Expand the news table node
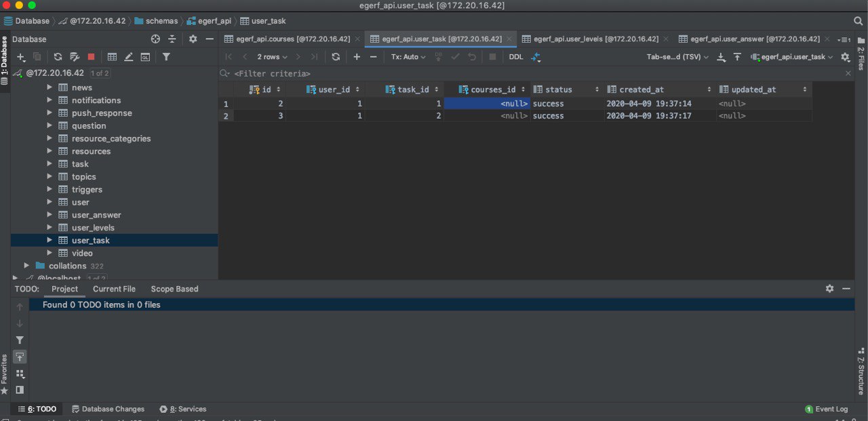 click(50, 87)
